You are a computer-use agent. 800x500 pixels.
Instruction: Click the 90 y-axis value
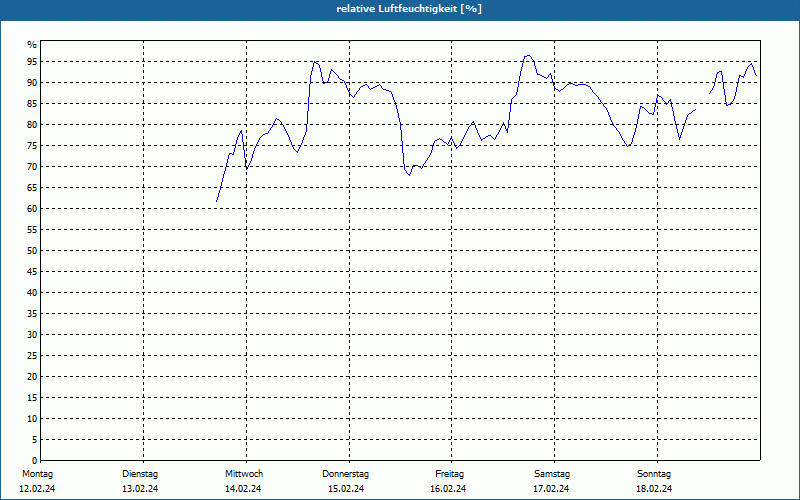32,83
